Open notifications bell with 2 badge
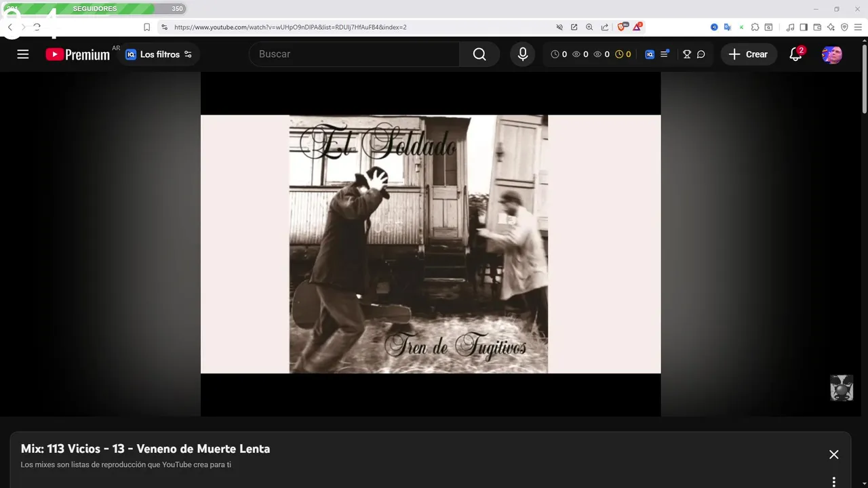The height and width of the screenshot is (488, 868). (796, 54)
